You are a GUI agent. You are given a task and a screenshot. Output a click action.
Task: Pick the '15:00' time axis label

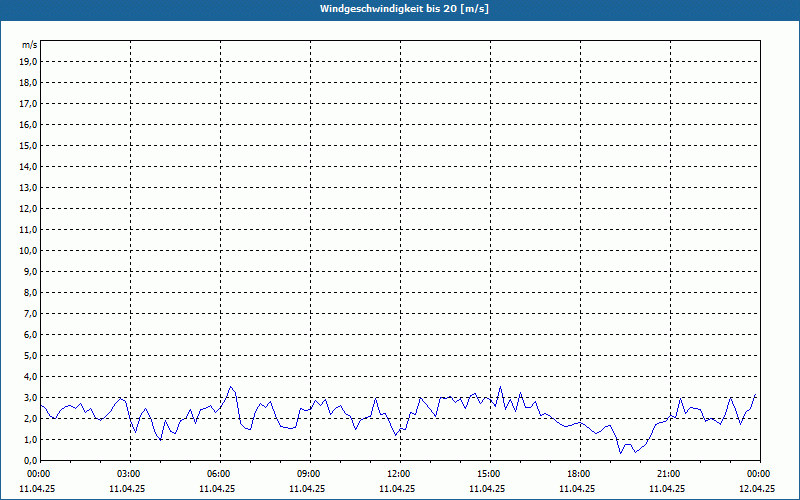[490, 474]
